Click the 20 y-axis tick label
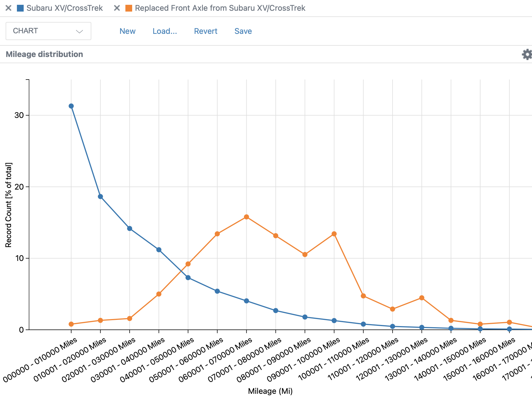 [19, 187]
